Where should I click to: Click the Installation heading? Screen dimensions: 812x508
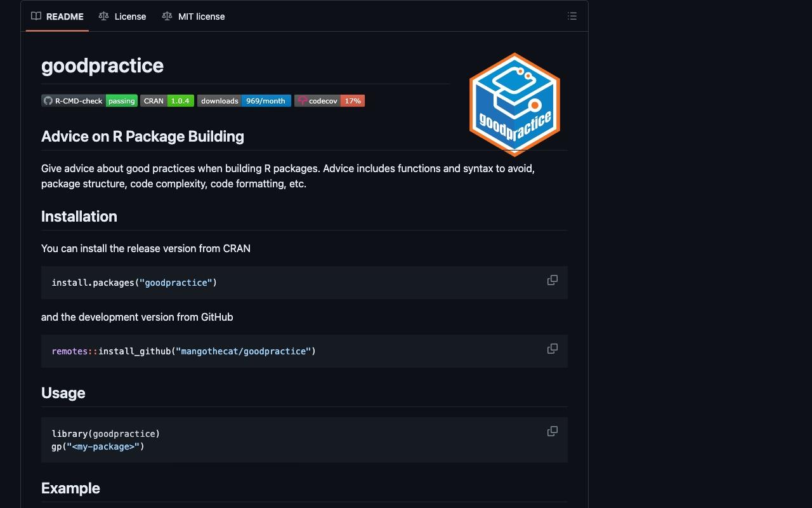pyautogui.click(x=79, y=217)
